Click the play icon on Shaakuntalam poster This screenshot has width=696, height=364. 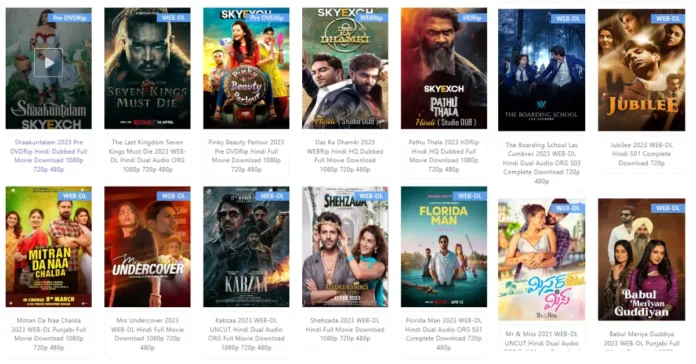48,63
